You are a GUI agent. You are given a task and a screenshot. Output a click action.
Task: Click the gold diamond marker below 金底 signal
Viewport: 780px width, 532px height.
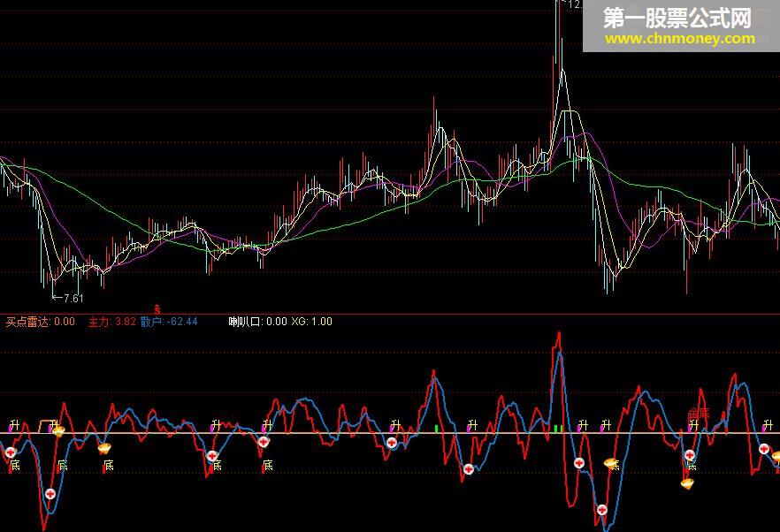coord(687,483)
